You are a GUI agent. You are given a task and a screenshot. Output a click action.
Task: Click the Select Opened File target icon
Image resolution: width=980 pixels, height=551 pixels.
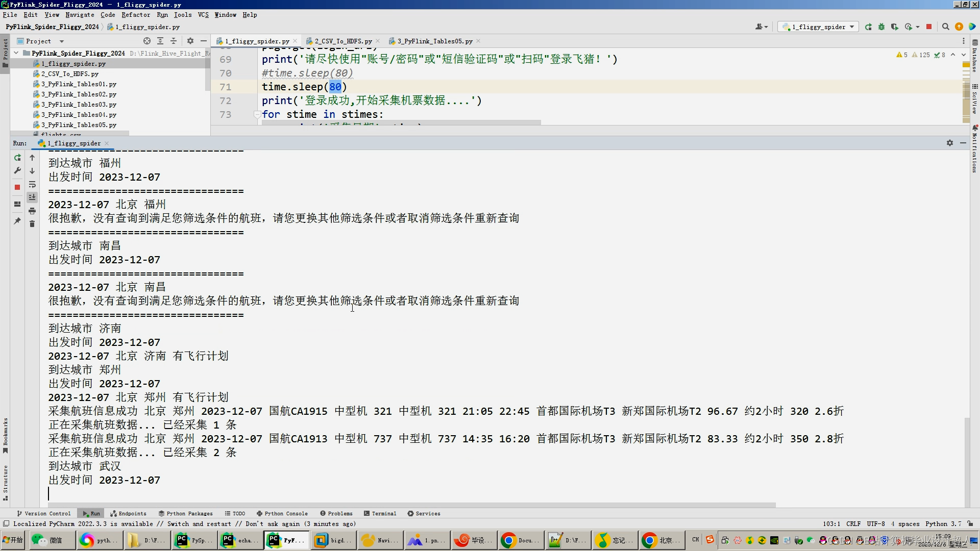pos(147,41)
